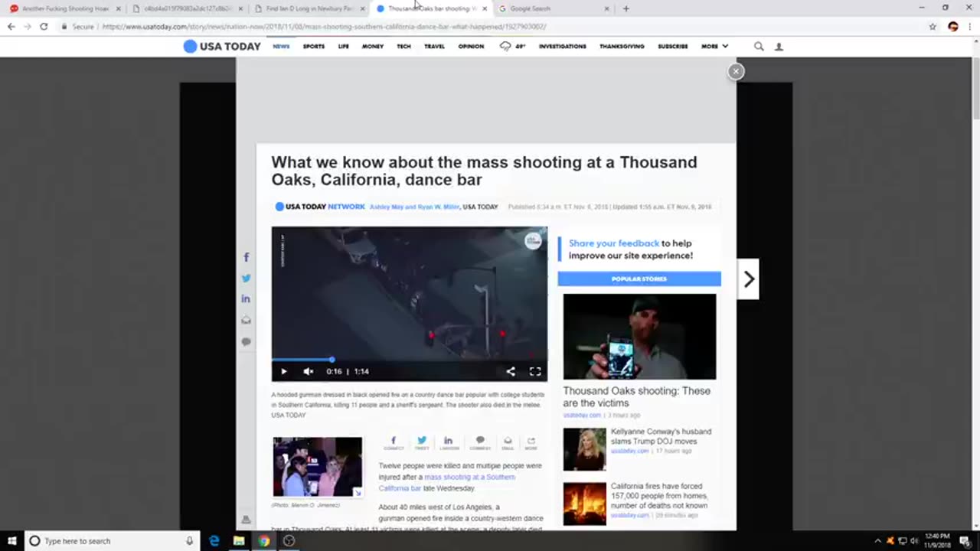Click Comment icon below video
This screenshot has height=551, width=980.
[x=480, y=443]
